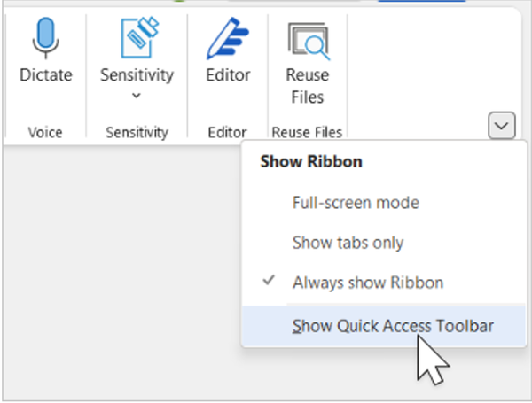532x403 pixels.
Task: Click checkmark beside Always show Ribbon
Action: 269,283
